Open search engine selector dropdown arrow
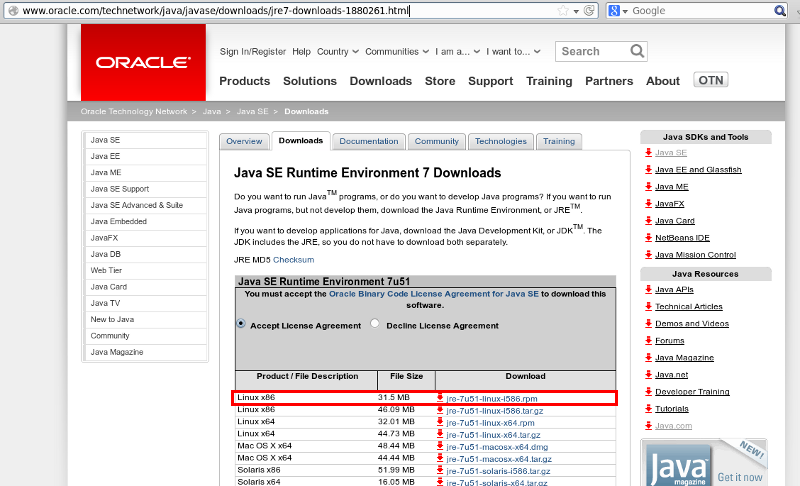The height and width of the screenshot is (486, 800). pyautogui.click(x=625, y=11)
